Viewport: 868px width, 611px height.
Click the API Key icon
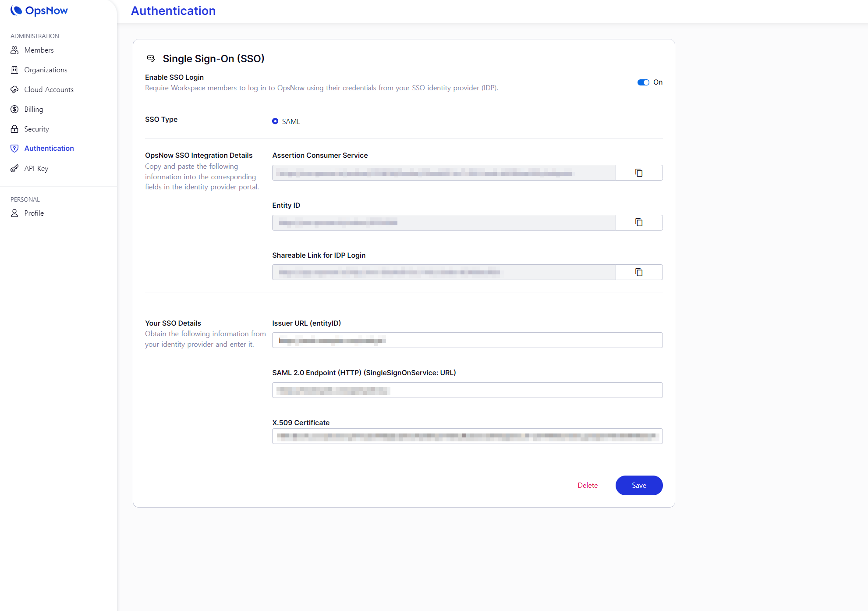point(14,168)
